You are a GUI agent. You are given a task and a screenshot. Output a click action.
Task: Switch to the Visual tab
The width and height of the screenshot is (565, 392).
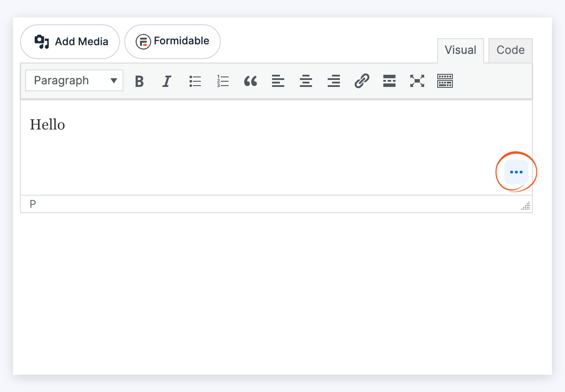tap(460, 50)
